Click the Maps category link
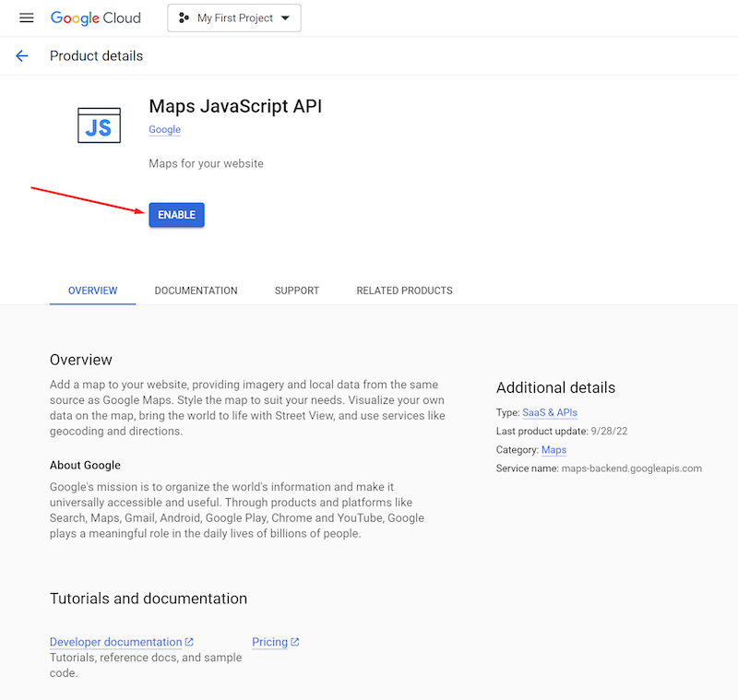 click(553, 450)
